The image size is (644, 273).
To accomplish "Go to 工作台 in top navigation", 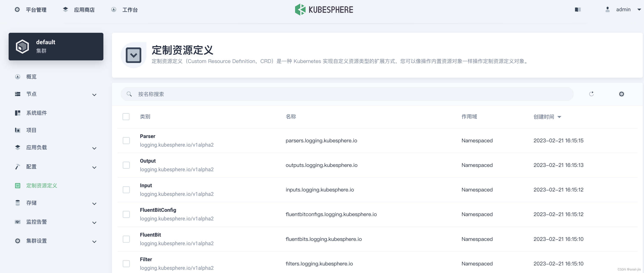I will point(130,10).
